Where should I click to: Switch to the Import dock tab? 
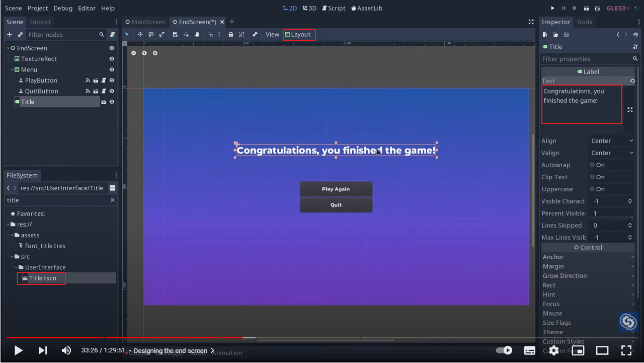40,22
